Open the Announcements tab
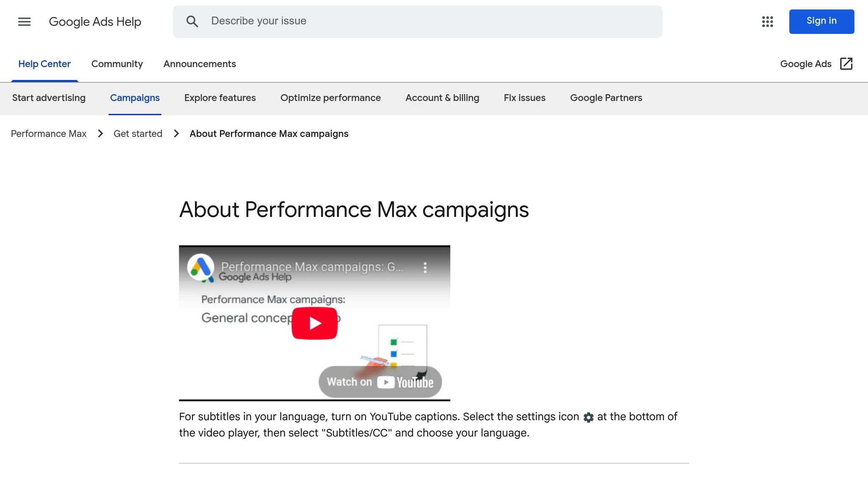The image size is (868, 488). pyautogui.click(x=200, y=64)
